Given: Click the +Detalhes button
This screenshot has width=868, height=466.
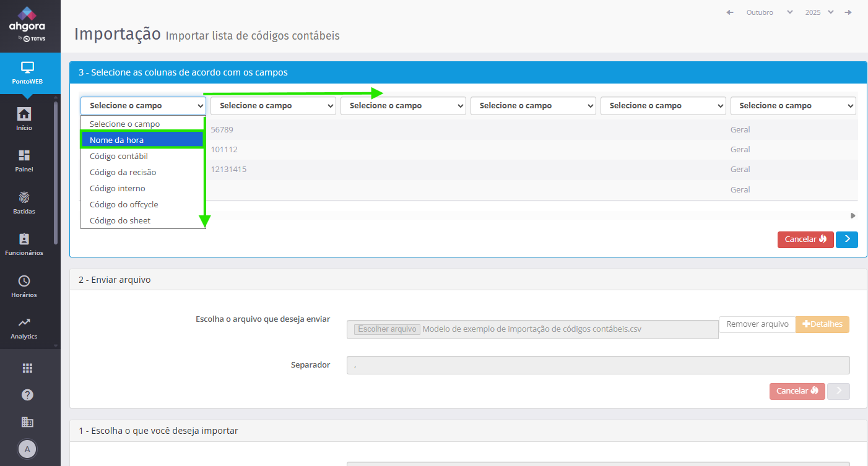Looking at the screenshot, I should [x=822, y=324].
